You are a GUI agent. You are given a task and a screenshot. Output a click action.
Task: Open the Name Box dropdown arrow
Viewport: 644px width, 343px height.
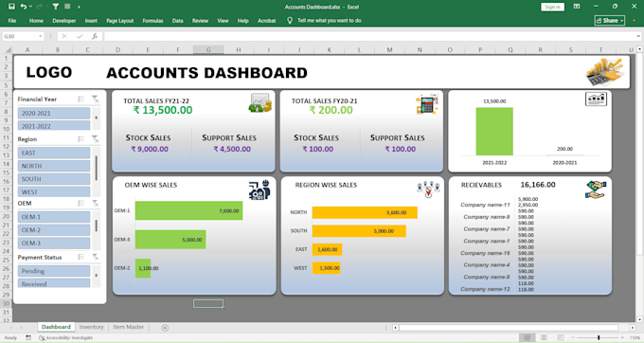point(40,36)
